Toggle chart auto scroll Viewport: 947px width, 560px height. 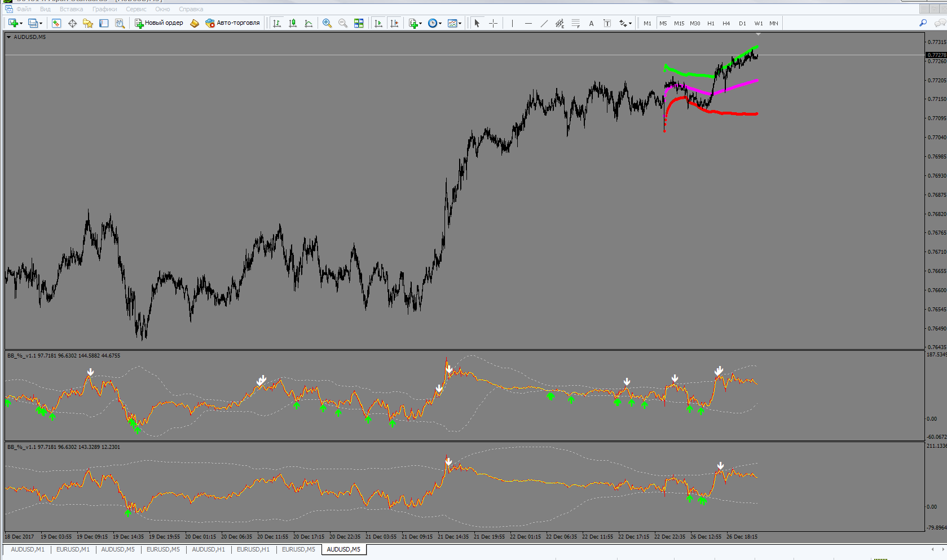[378, 23]
